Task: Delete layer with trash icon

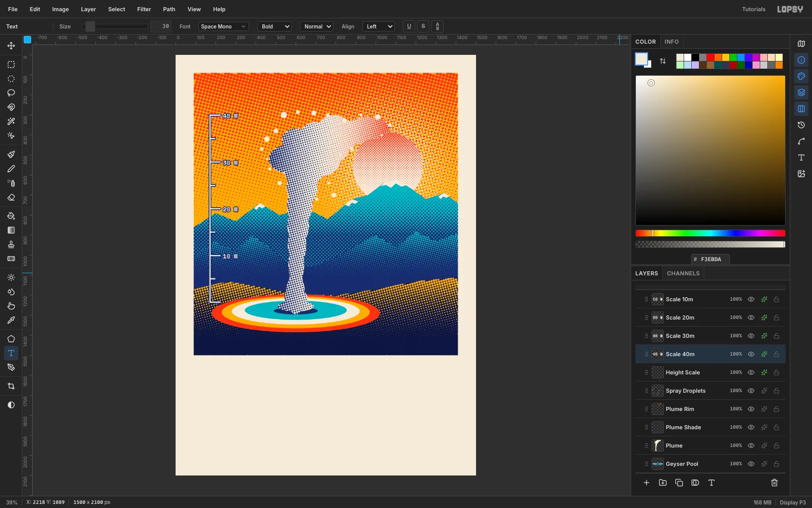Action: pos(774,483)
